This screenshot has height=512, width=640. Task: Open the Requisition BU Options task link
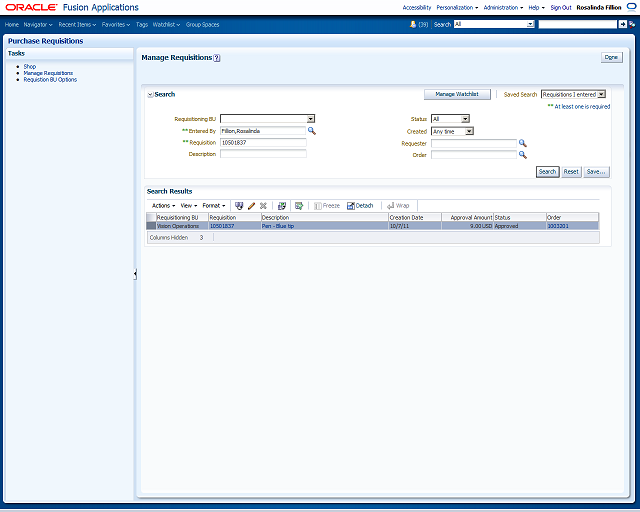click(x=50, y=80)
